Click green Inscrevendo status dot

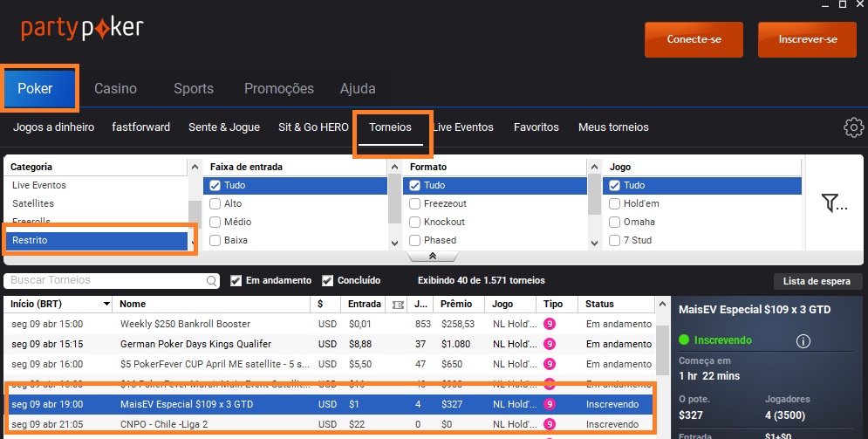click(x=684, y=340)
